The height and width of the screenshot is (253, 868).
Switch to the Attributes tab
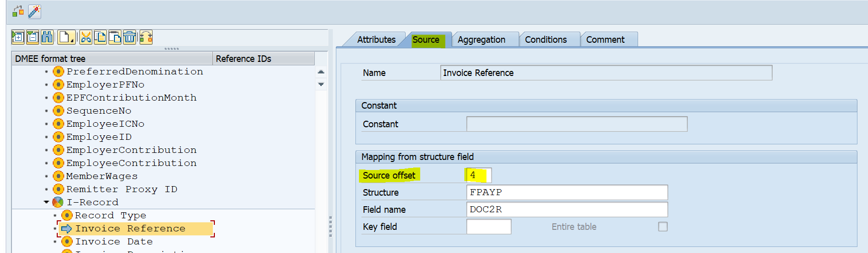pyautogui.click(x=376, y=40)
